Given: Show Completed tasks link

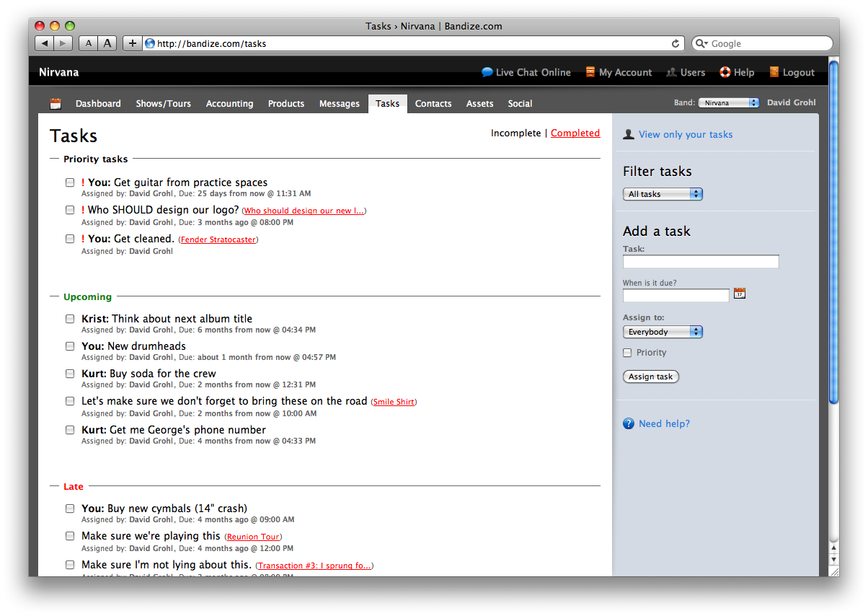Looking at the screenshot, I should point(575,133).
